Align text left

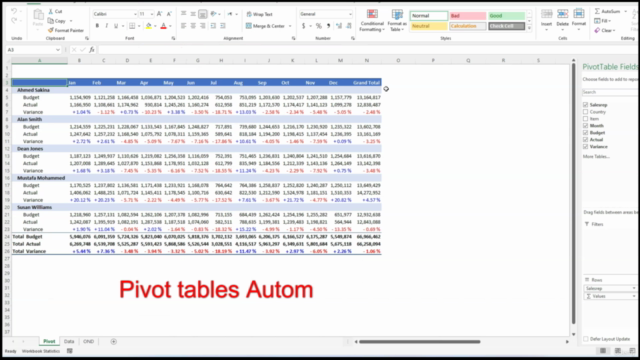tap(184, 26)
